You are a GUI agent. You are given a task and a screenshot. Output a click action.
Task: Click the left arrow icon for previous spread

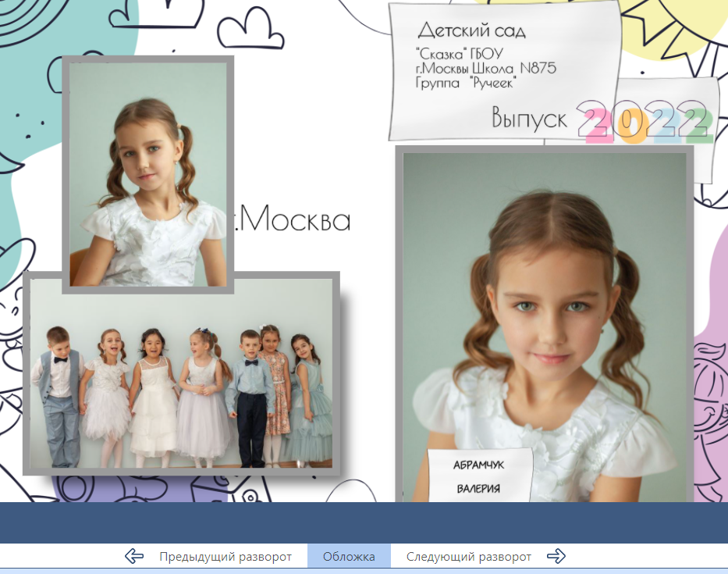[x=134, y=555]
